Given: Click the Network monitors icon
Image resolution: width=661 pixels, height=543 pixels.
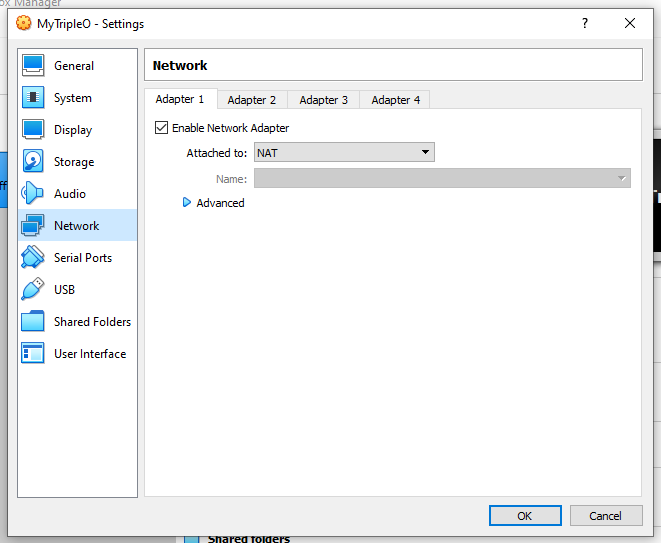Looking at the screenshot, I should (32, 226).
